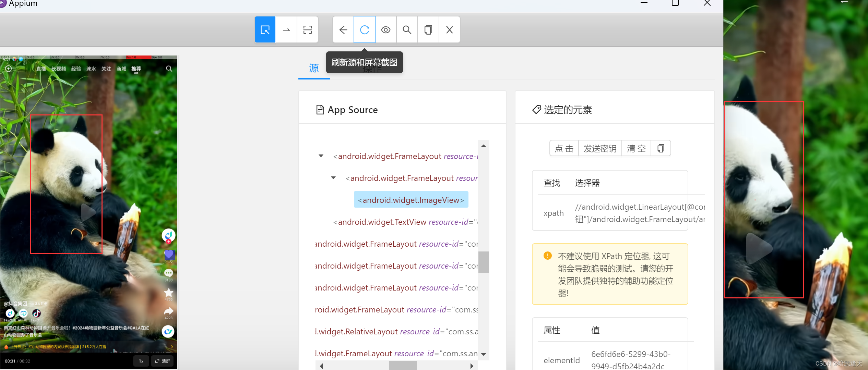The width and height of the screenshot is (868, 370).
Task: Quit session with X toolbar button
Action: click(450, 30)
